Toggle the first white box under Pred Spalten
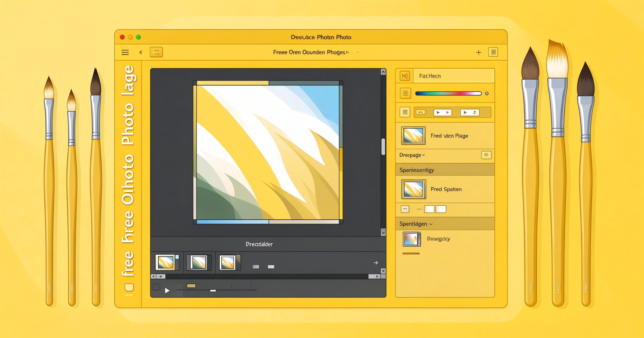644x338 pixels. click(429, 209)
